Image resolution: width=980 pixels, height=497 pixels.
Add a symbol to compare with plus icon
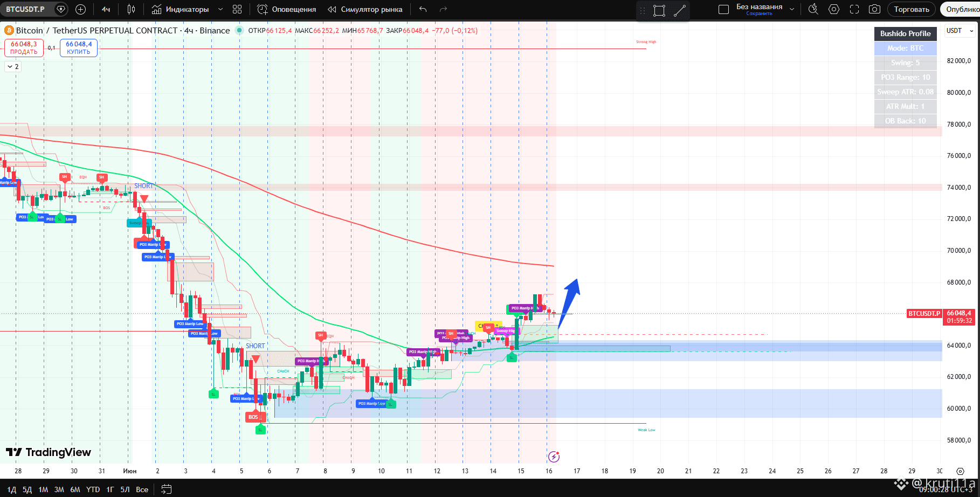(x=81, y=9)
